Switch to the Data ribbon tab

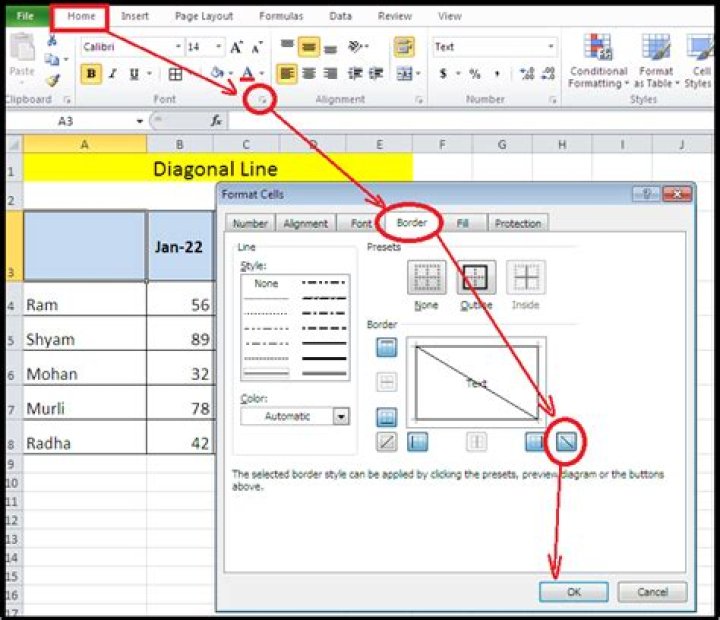click(340, 16)
